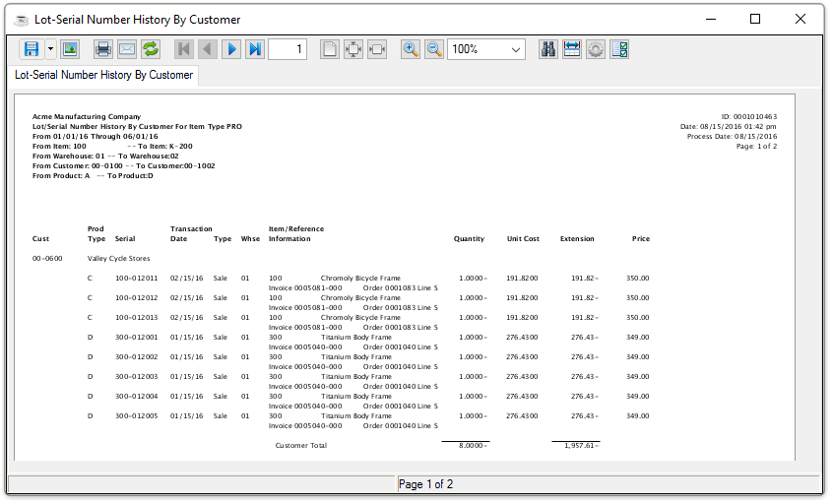Click the checklist options icon in toolbar
This screenshot has width=833, height=504.
619,49
